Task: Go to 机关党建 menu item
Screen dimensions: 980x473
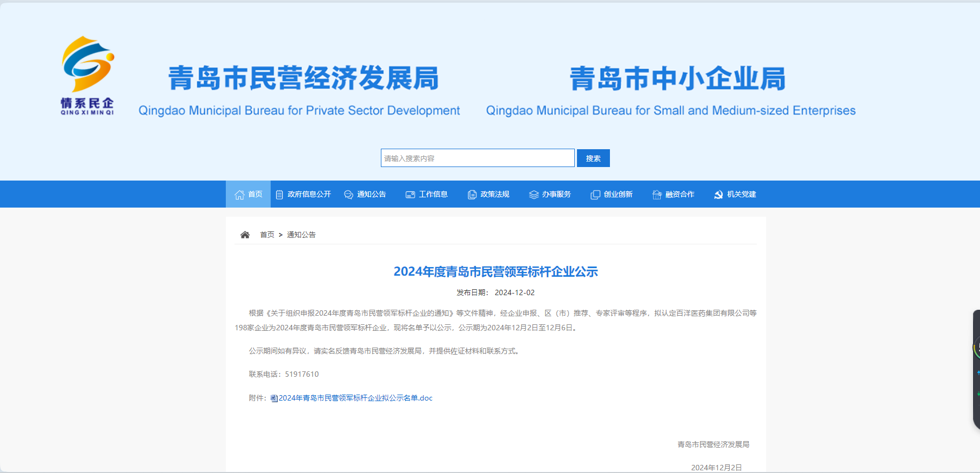Action: [x=741, y=194]
